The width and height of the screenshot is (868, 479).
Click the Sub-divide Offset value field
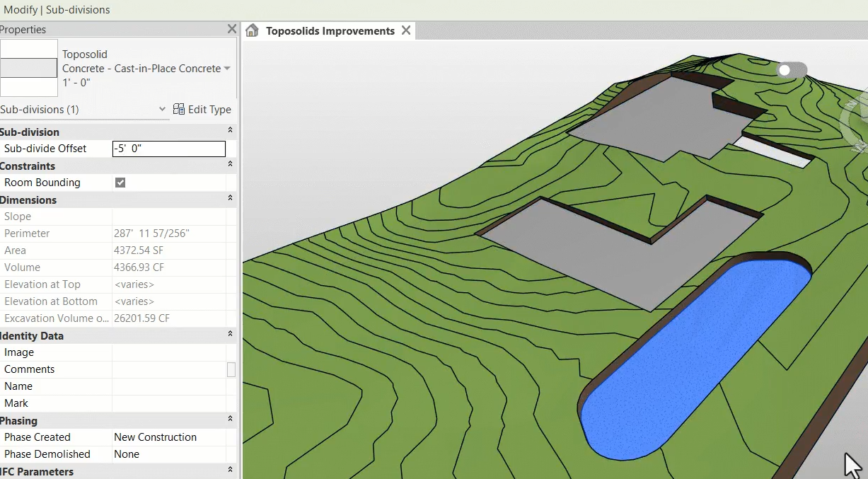coord(168,149)
